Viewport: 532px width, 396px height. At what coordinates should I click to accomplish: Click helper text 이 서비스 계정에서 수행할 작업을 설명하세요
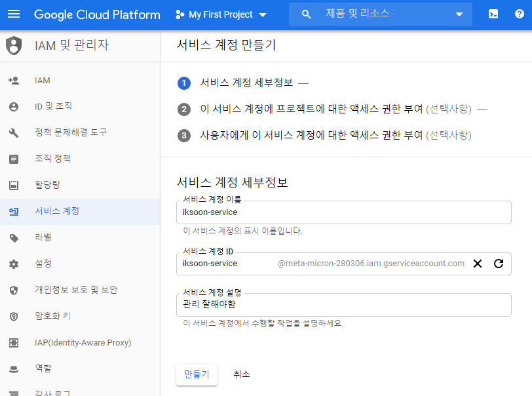click(263, 323)
